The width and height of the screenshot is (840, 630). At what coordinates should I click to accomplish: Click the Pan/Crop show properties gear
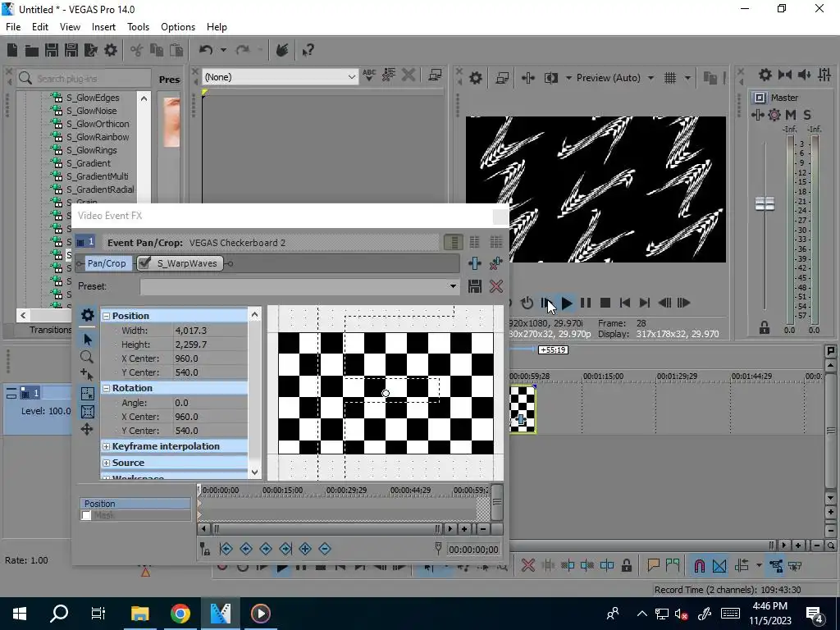[x=87, y=315]
